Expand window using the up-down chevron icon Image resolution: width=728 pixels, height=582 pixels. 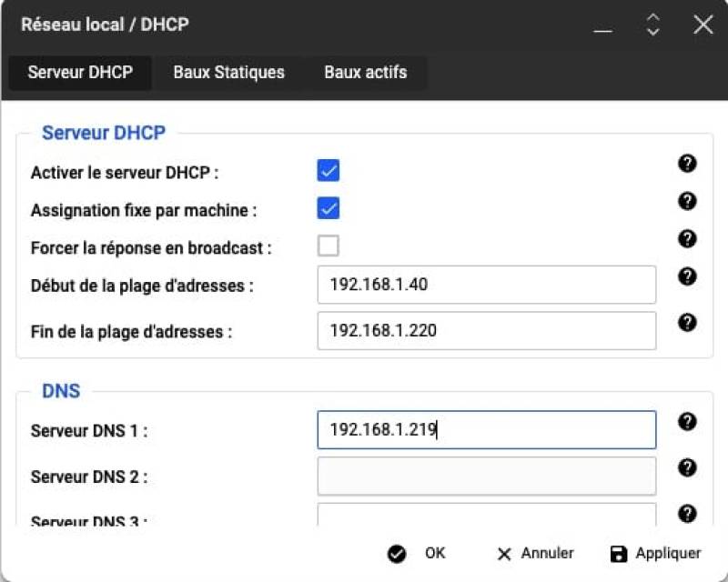click(x=652, y=25)
